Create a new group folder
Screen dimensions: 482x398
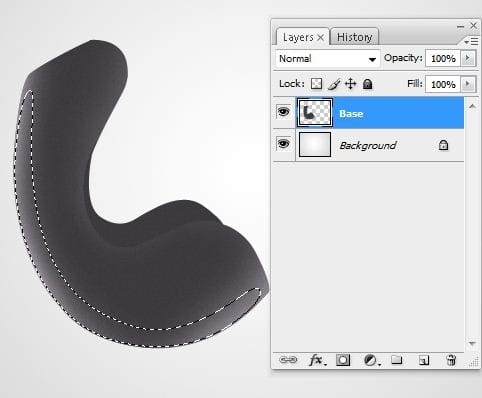pyautogui.click(x=397, y=360)
